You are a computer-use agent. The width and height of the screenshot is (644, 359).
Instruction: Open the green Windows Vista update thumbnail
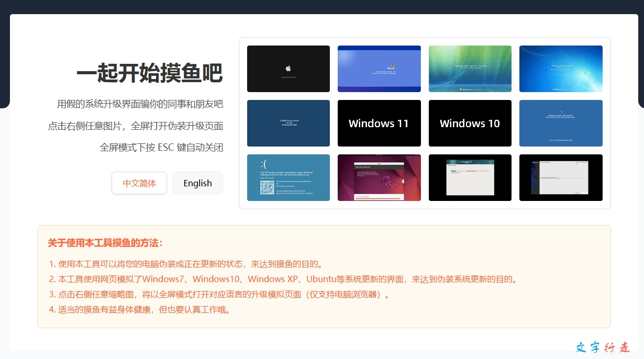[470, 69]
